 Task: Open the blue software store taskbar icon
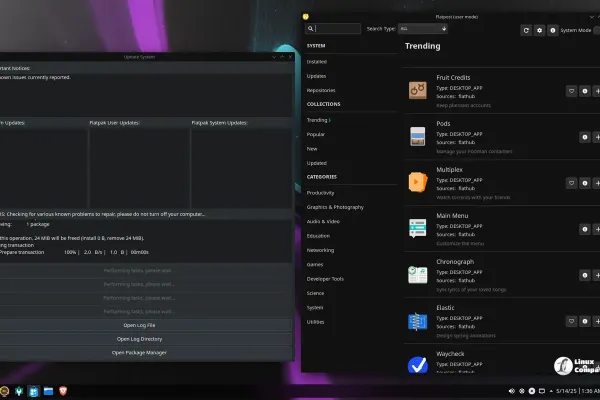tap(34, 391)
